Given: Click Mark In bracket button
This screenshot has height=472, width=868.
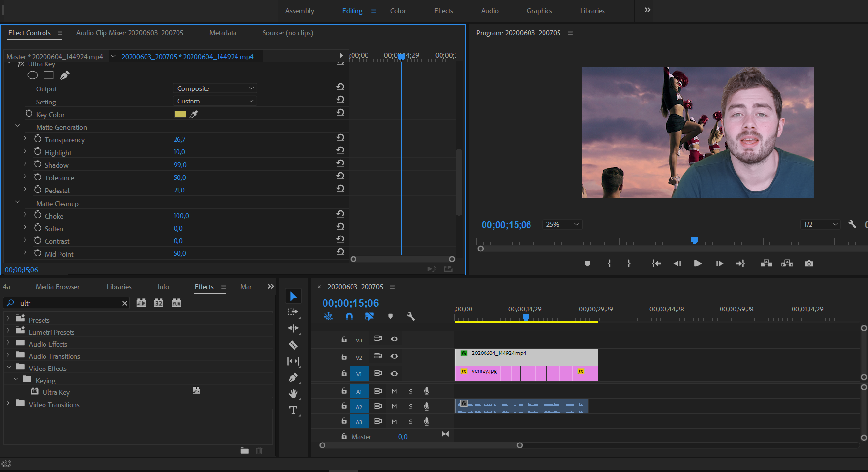Looking at the screenshot, I should coord(609,264).
